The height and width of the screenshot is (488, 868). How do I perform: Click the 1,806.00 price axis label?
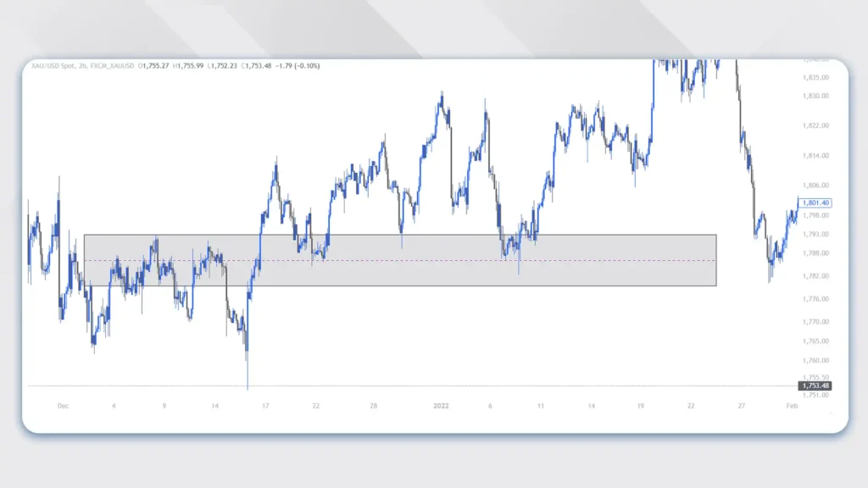[x=815, y=186]
